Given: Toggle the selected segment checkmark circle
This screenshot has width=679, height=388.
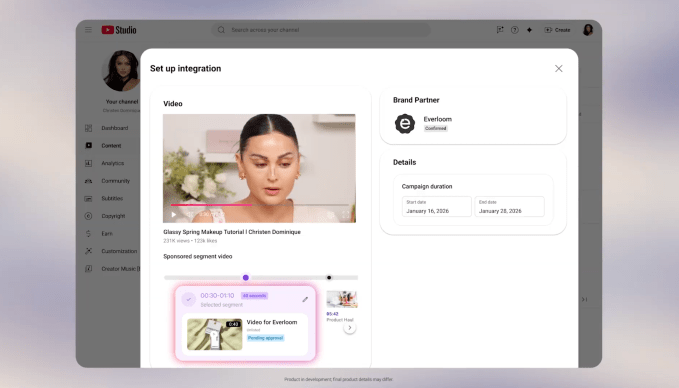Looking at the screenshot, I should click(188, 299).
